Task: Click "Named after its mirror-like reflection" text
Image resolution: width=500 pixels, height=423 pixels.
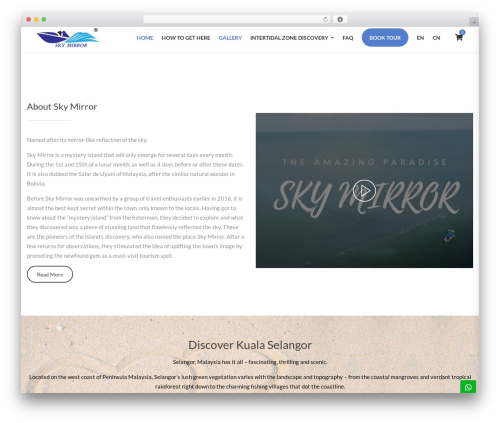Action: click(87, 140)
